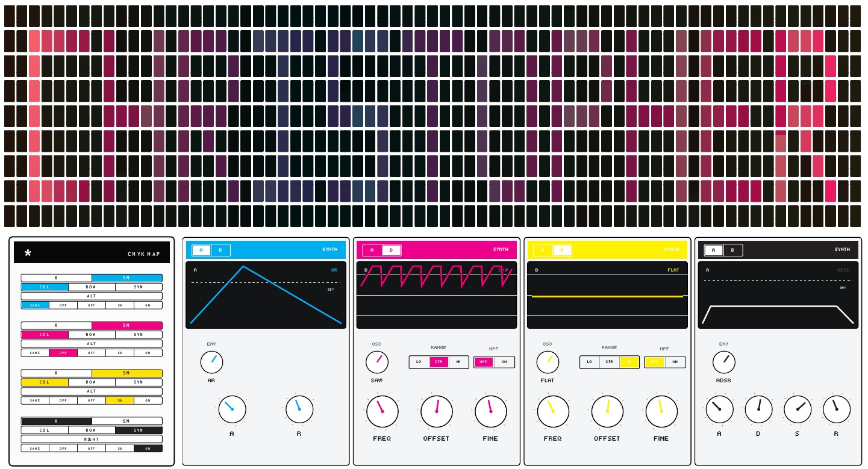Switch black synth to tab B
Viewport: 868px width, 469px height.
(733, 250)
